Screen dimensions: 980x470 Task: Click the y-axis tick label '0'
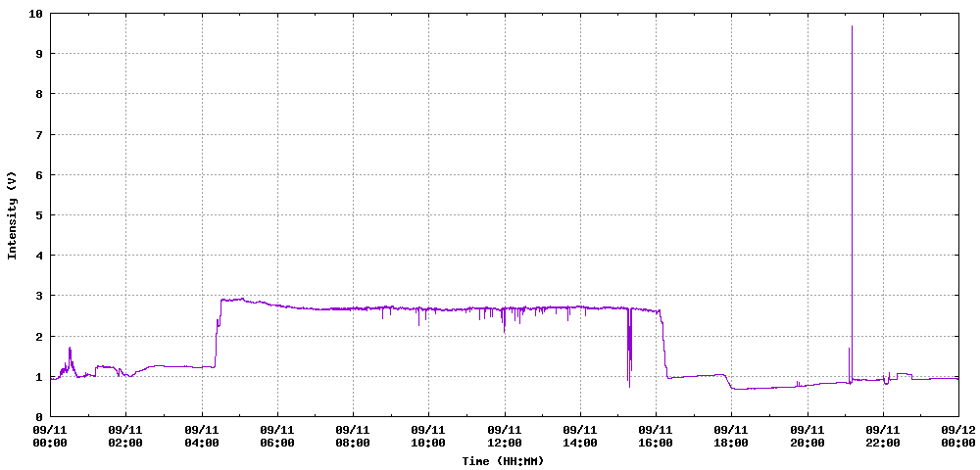pos(40,417)
